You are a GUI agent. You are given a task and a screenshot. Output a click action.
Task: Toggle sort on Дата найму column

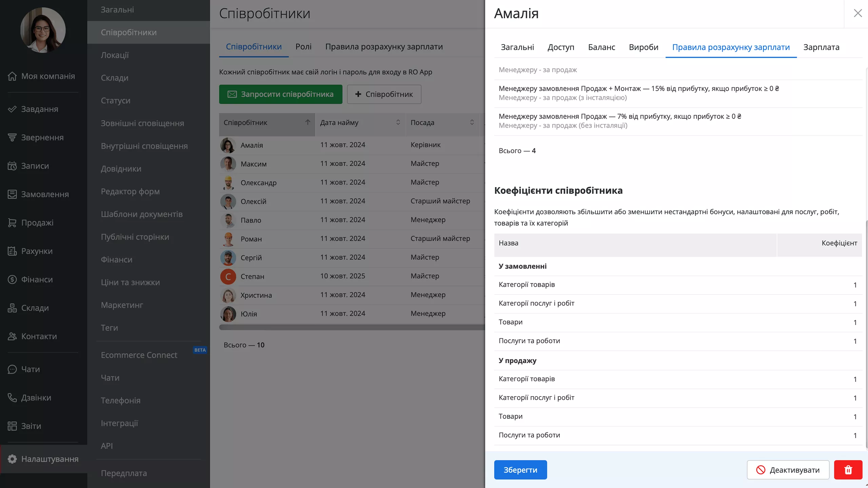(398, 122)
